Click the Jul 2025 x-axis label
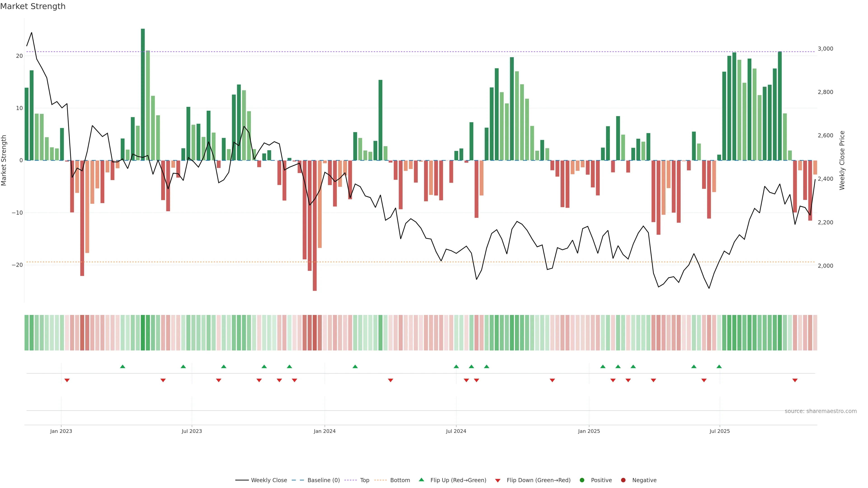 pyautogui.click(x=719, y=431)
